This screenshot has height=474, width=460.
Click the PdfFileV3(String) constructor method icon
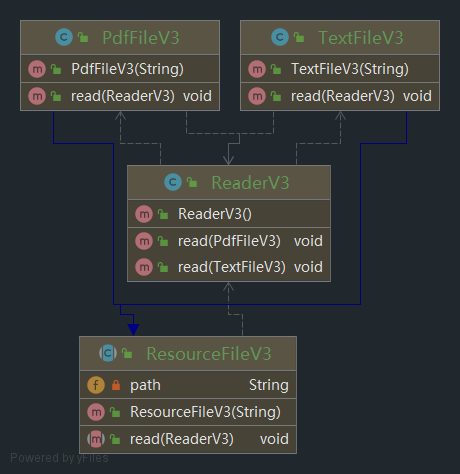click(x=37, y=69)
